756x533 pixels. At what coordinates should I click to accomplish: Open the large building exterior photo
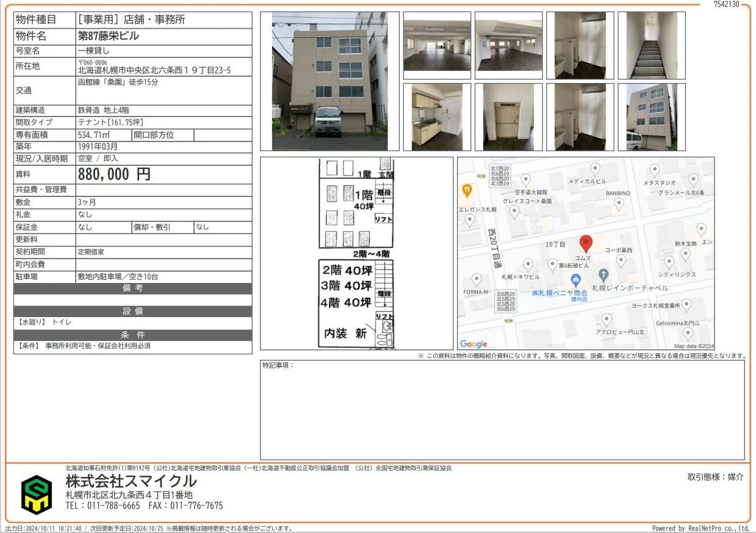[329, 81]
